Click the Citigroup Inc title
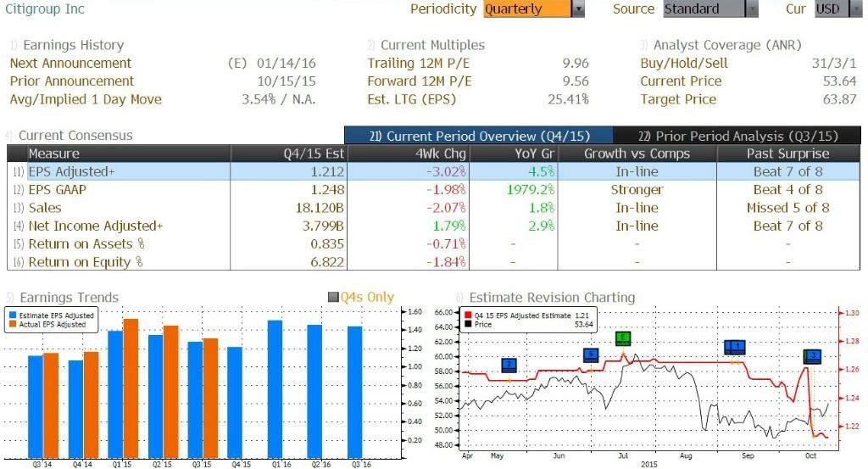 44,8
